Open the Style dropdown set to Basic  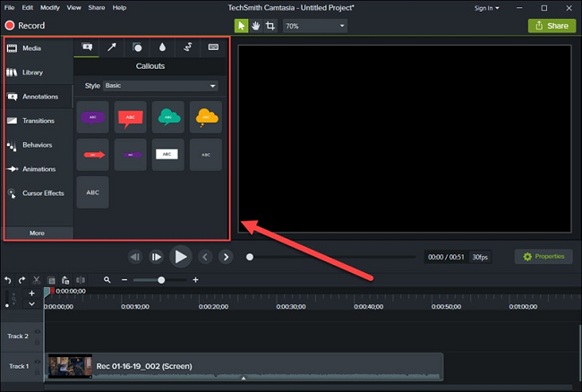pos(160,85)
